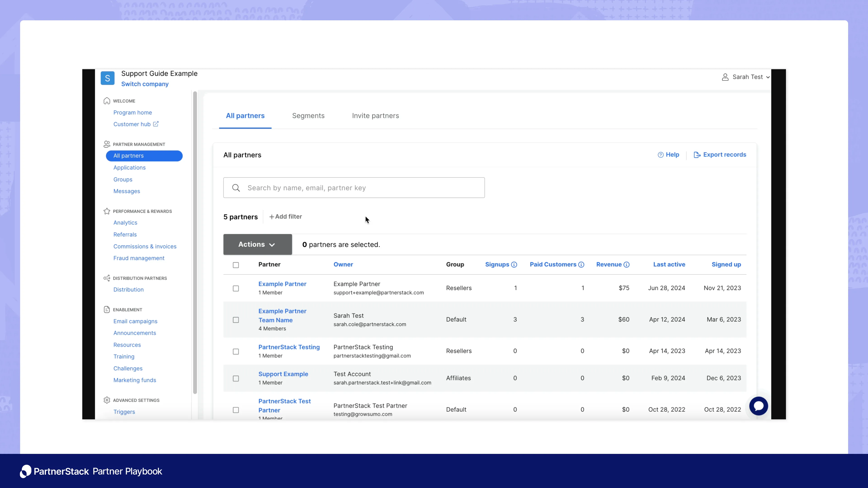Image resolution: width=868 pixels, height=488 pixels.
Task: Switch to the Segments tab
Action: click(308, 116)
